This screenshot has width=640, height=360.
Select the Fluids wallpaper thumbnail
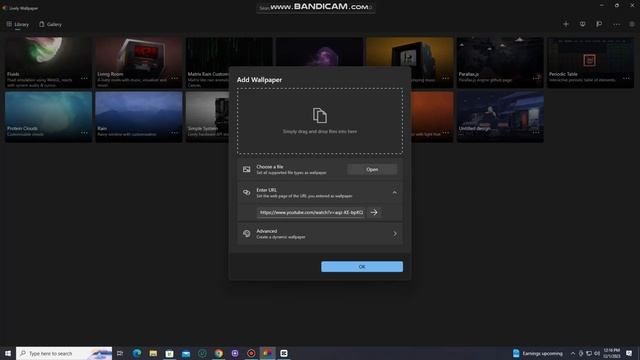(x=49, y=62)
